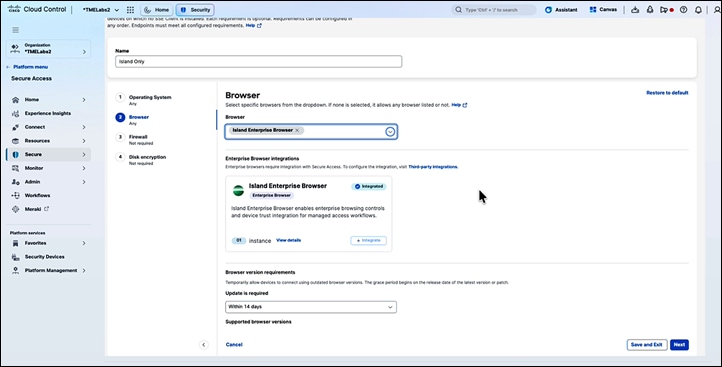
Task: Expand the Connect submenu chevron
Action: point(84,127)
